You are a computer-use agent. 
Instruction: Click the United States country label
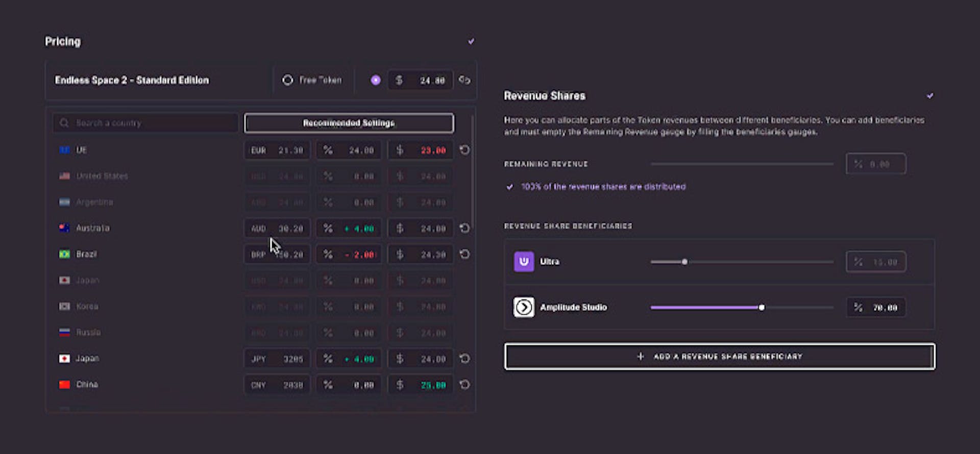(x=102, y=176)
